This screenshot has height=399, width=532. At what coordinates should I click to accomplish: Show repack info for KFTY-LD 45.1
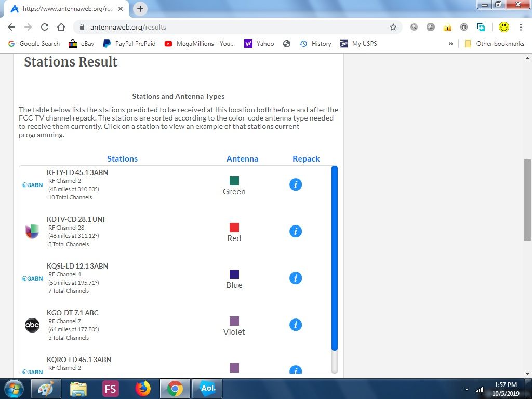click(x=296, y=184)
